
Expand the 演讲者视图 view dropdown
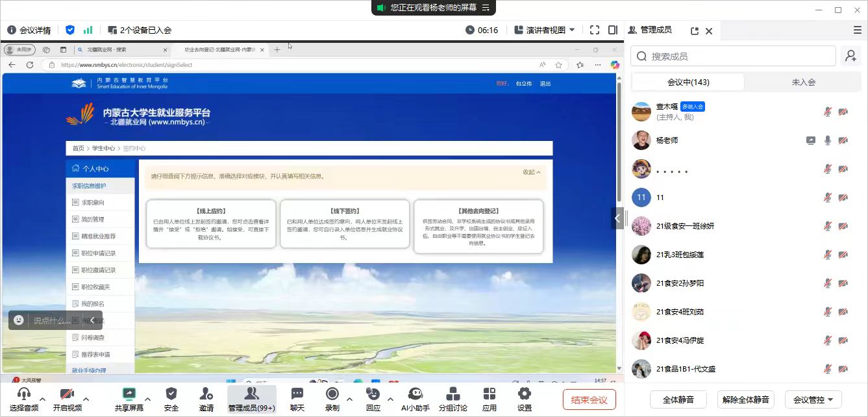pos(572,30)
